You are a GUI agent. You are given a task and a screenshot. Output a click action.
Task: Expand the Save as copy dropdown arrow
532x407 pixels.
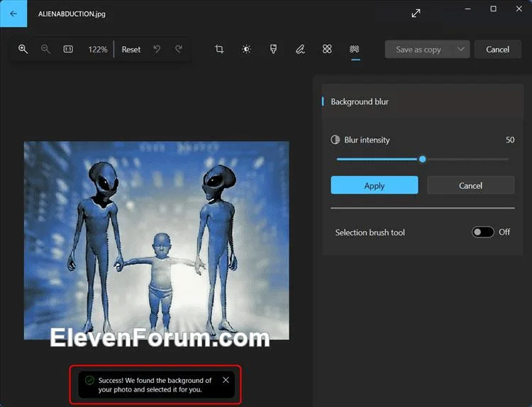(x=461, y=49)
